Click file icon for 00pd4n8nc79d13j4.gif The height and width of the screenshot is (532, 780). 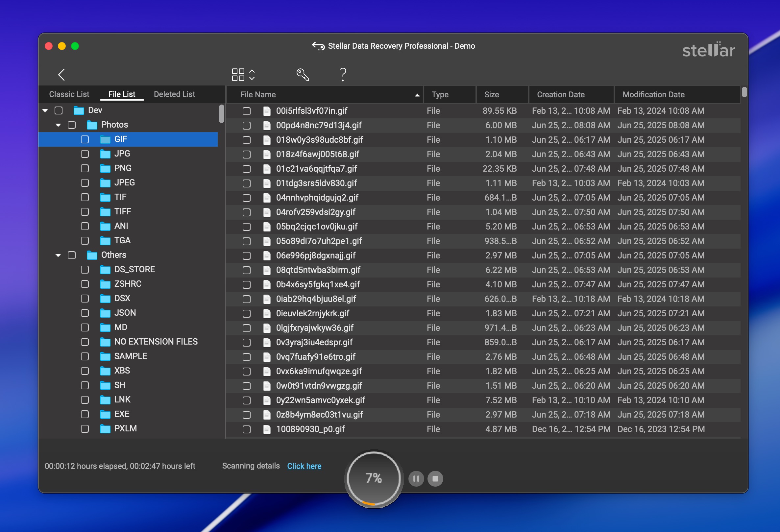point(267,126)
